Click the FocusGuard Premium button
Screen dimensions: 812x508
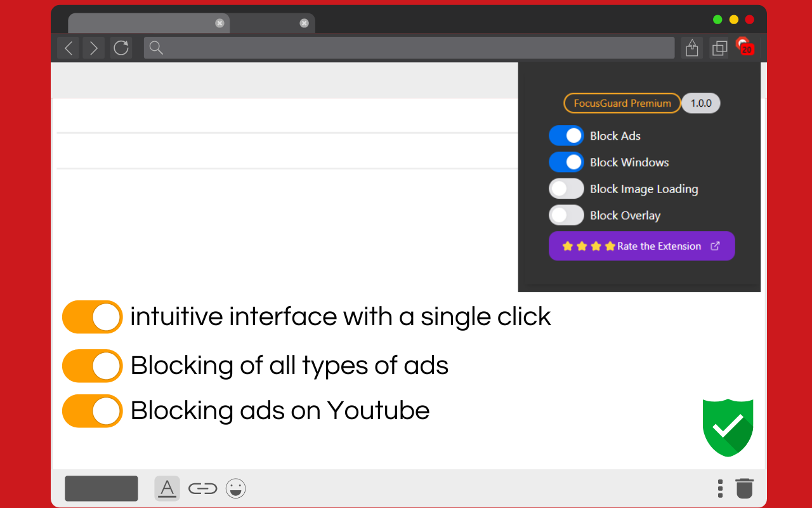click(622, 103)
